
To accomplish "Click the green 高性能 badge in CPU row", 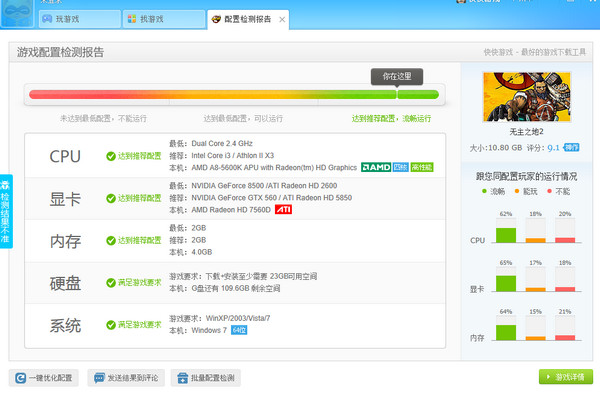I will pos(422,167).
